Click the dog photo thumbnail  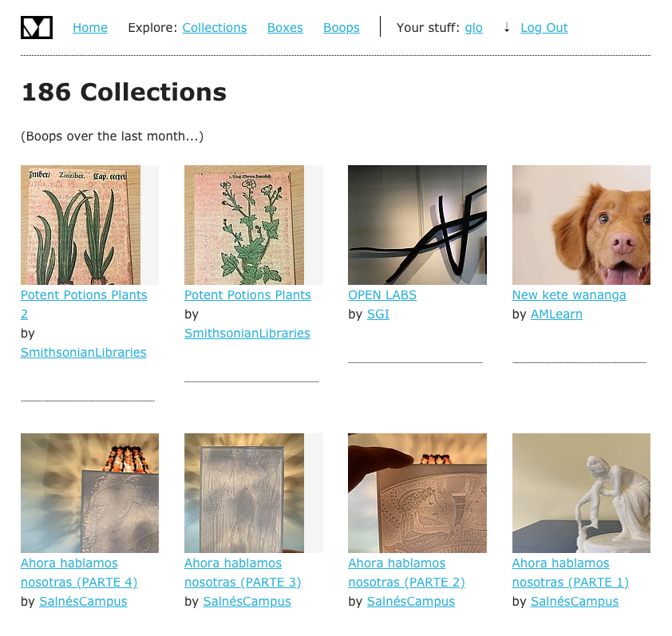[x=580, y=224]
